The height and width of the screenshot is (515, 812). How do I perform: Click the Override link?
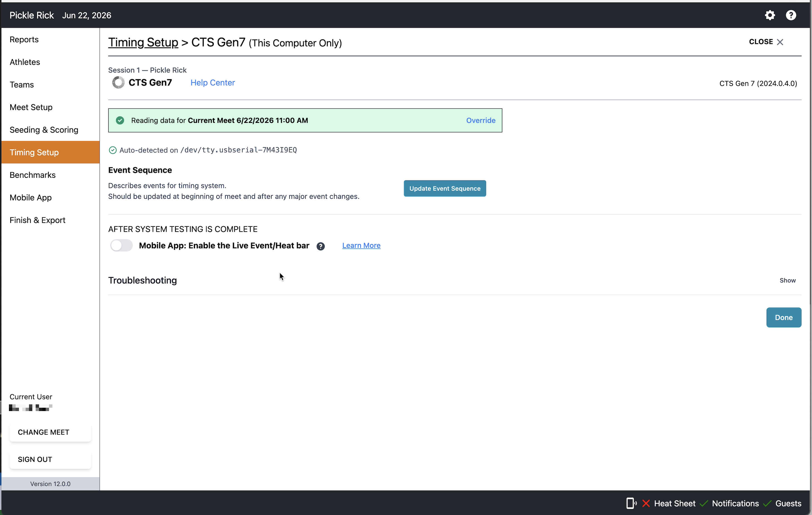pos(480,120)
